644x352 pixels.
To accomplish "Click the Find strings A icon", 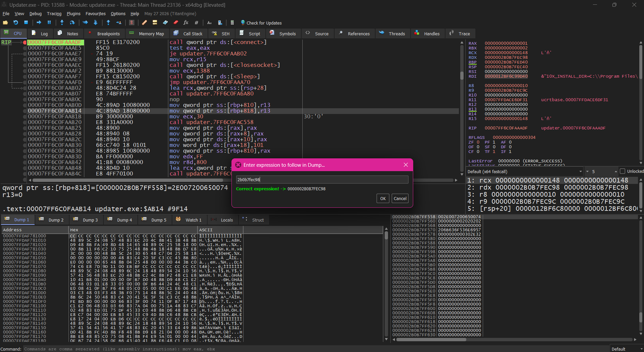I will click(x=209, y=23).
